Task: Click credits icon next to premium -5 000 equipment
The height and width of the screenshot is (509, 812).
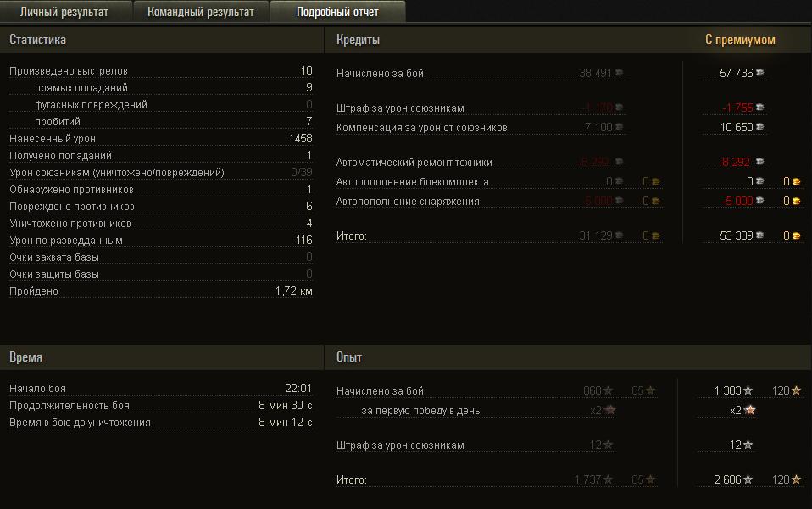Action: click(759, 201)
